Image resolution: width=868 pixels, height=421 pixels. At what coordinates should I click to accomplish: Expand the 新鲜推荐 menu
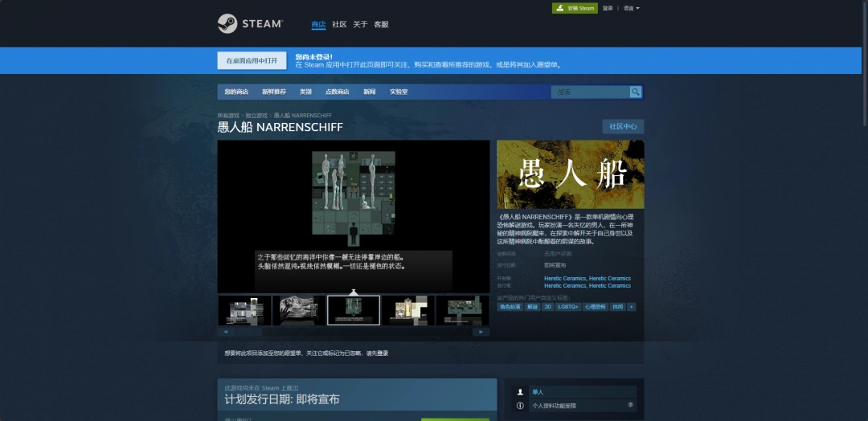pos(273,92)
